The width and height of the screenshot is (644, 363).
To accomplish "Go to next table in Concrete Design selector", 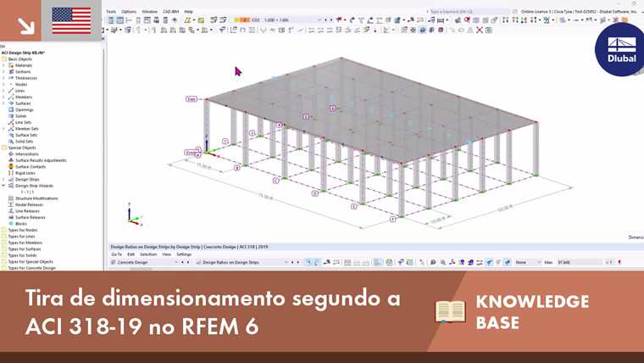I will tap(188, 262).
